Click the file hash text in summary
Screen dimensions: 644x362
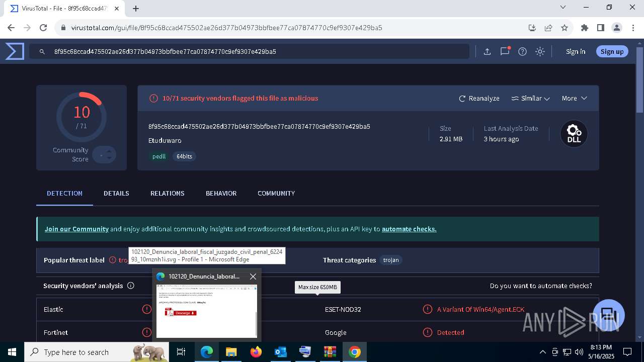259,126
